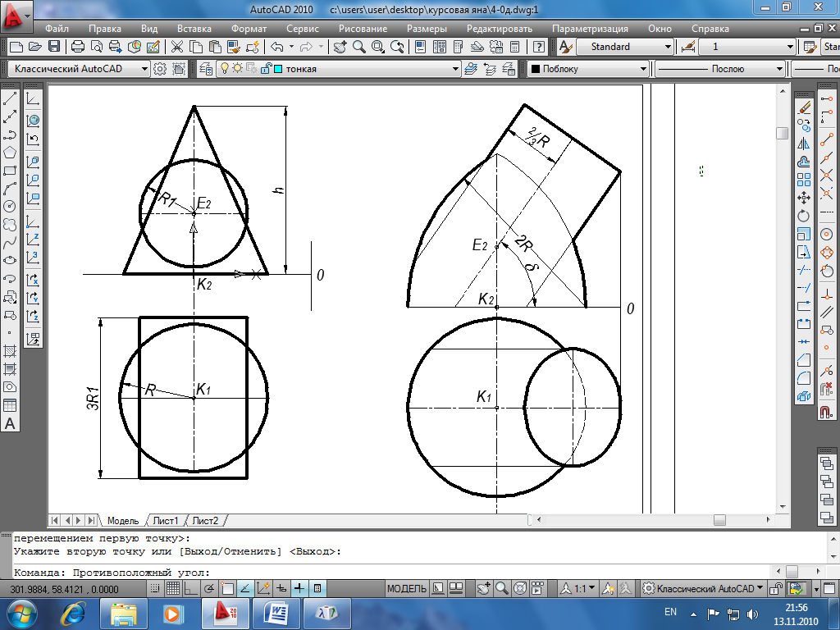Image resolution: width=840 pixels, height=630 pixels.
Task: Click the Save (floppy disk) icon
Action: tap(53, 47)
